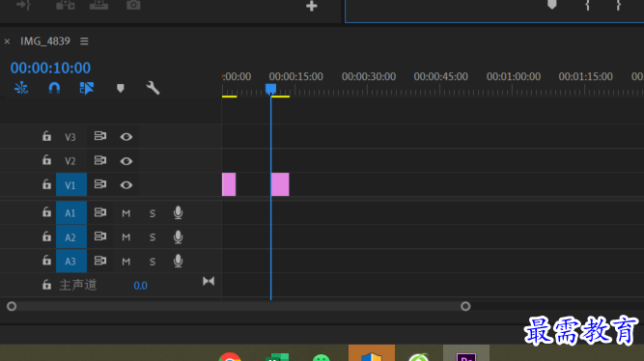
Task: Solo track A2
Action: point(153,237)
